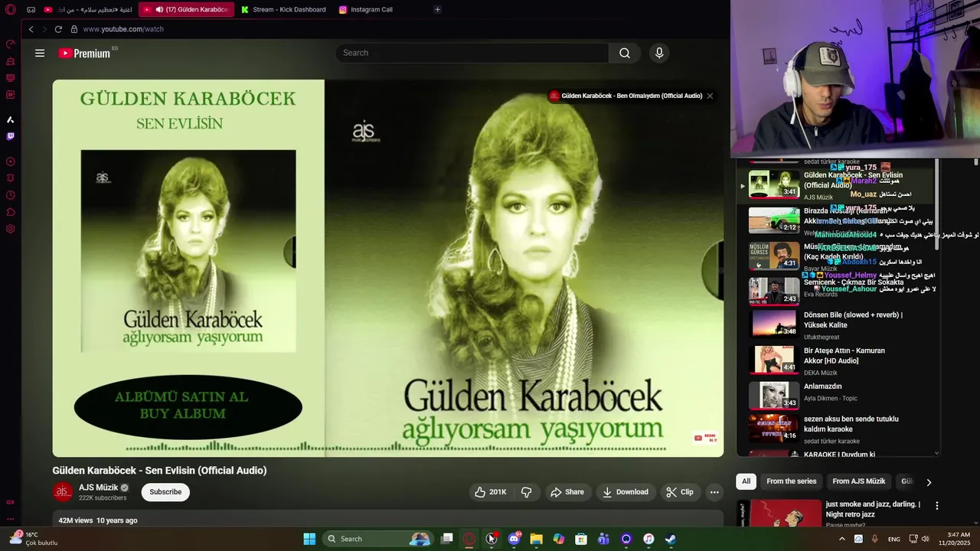This screenshot has height=551, width=980.
Task: Open Microsoft Store from the taskbar
Action: click(581, 539)
